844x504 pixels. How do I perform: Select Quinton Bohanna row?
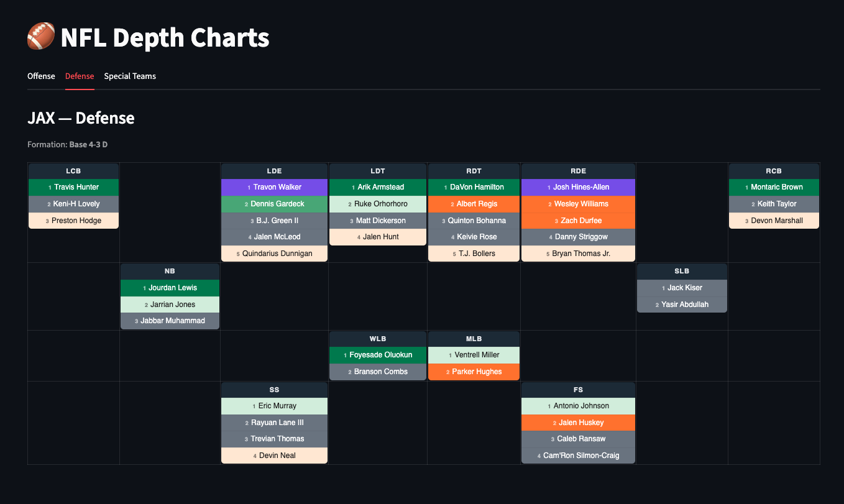point(474,221)
